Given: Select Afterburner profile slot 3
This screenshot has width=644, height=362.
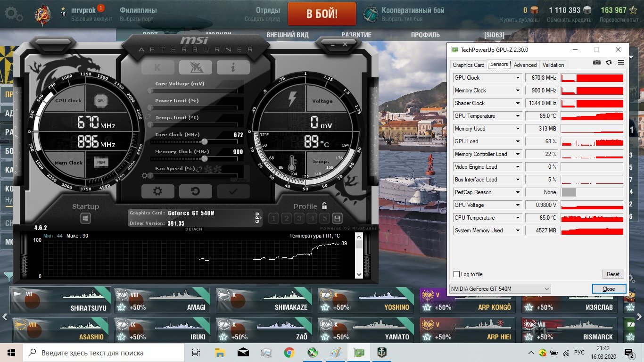Looking at the screenshot, I should (299, 218).
